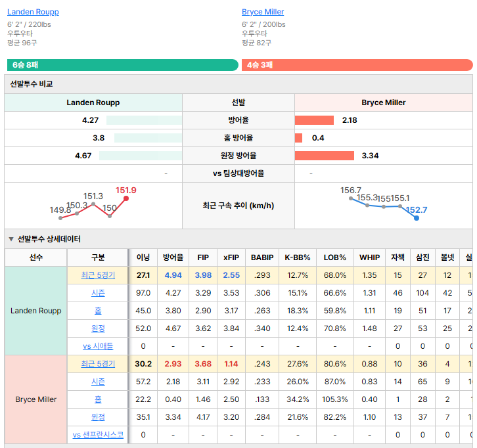Click the 방어율 column header
Image resolution: width=477 pixels, height=448 pixels.
click(173, 258)
